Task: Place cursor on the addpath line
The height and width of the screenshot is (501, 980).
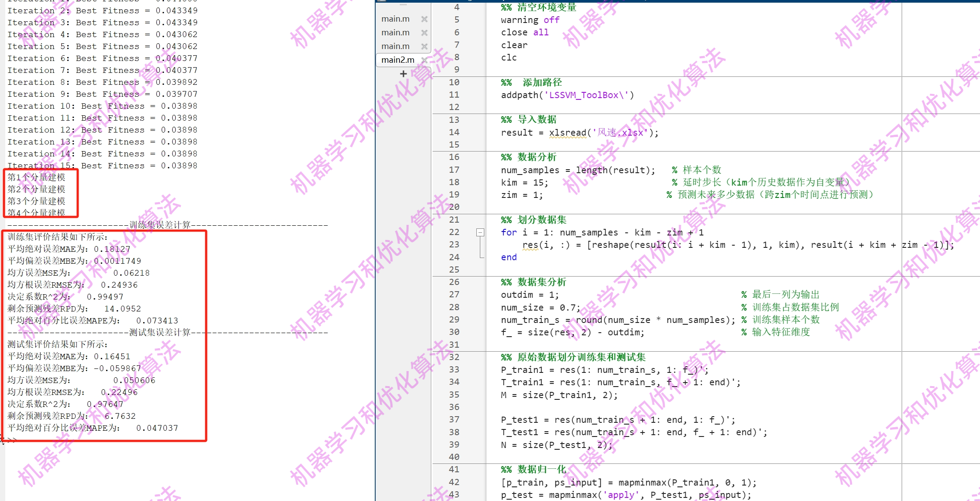Action: (567, 95)
